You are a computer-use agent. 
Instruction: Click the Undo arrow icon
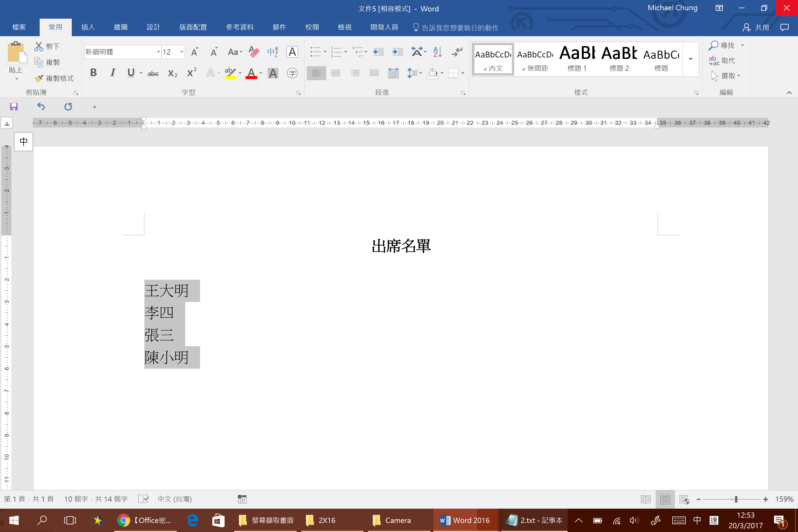click(x=41, y=107)
